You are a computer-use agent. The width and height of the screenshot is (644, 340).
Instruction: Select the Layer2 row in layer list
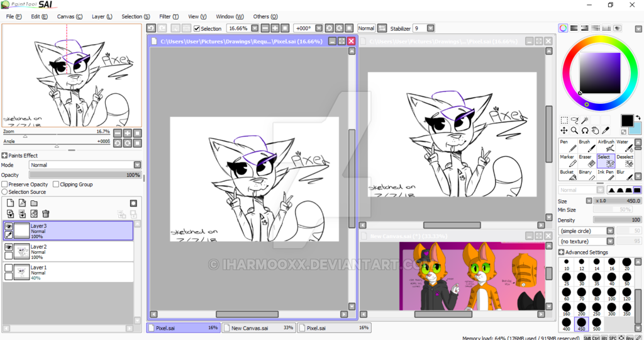[x=68, y=251]
